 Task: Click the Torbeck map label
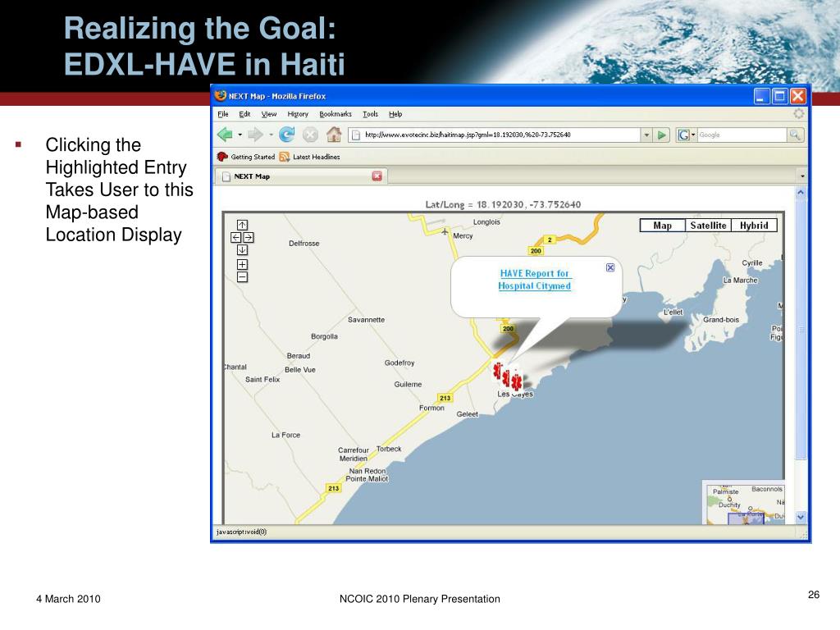click(389, 449)
